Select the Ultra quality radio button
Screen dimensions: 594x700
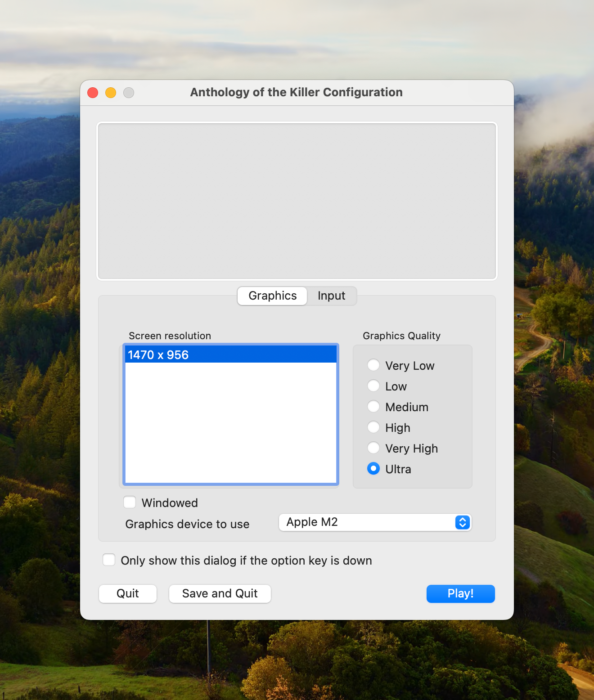point(373,468)
